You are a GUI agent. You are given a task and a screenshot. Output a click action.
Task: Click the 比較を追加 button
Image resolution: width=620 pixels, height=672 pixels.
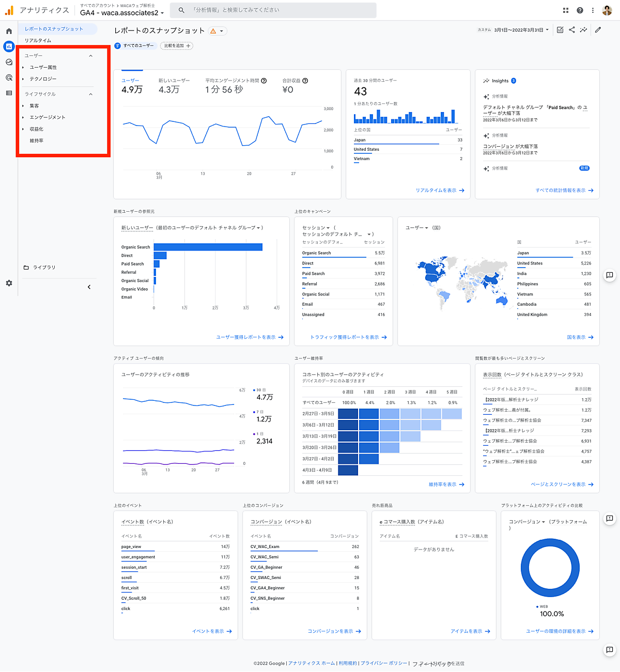(177, 46)
